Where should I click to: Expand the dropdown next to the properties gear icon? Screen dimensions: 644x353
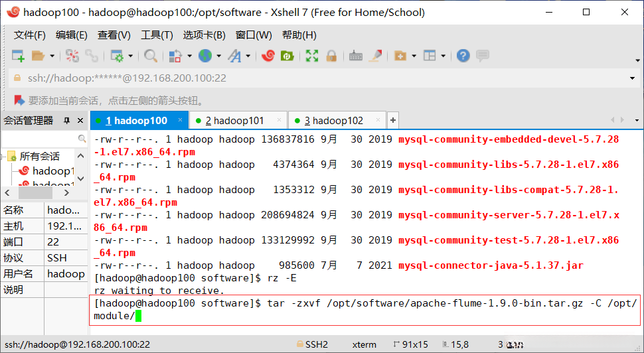[x=131, y=56]
